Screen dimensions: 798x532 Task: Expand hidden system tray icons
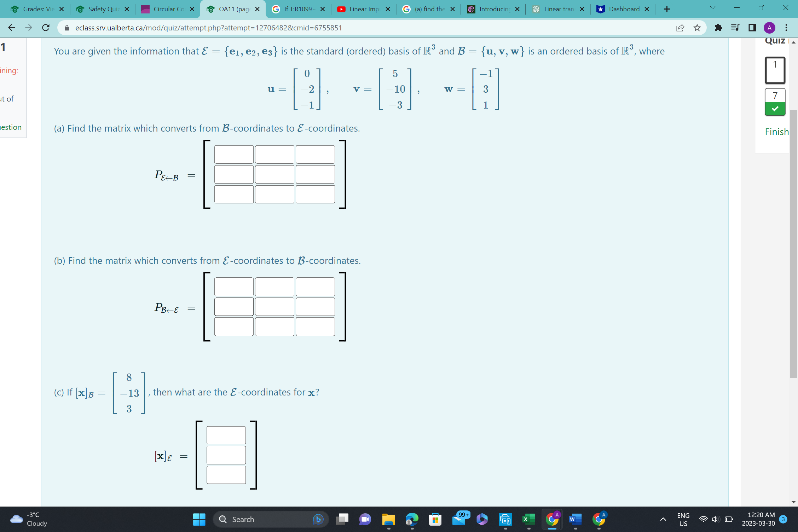point(663,519)
